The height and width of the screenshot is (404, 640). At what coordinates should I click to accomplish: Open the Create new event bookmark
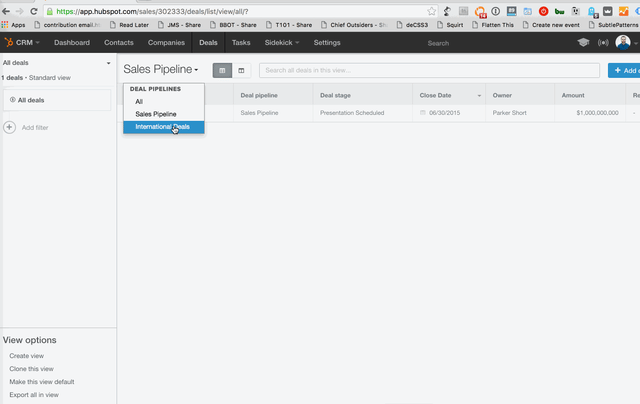551,25
